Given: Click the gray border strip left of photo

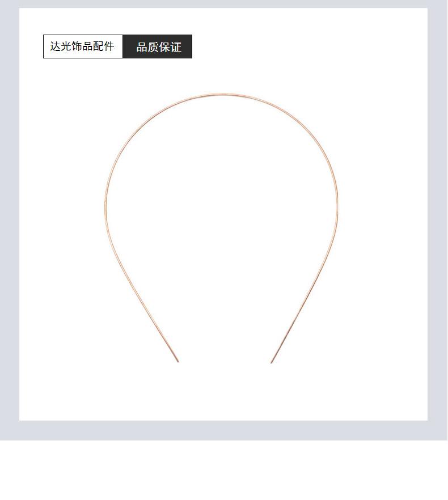Looking at the screenshot, I should coord(10,214).
